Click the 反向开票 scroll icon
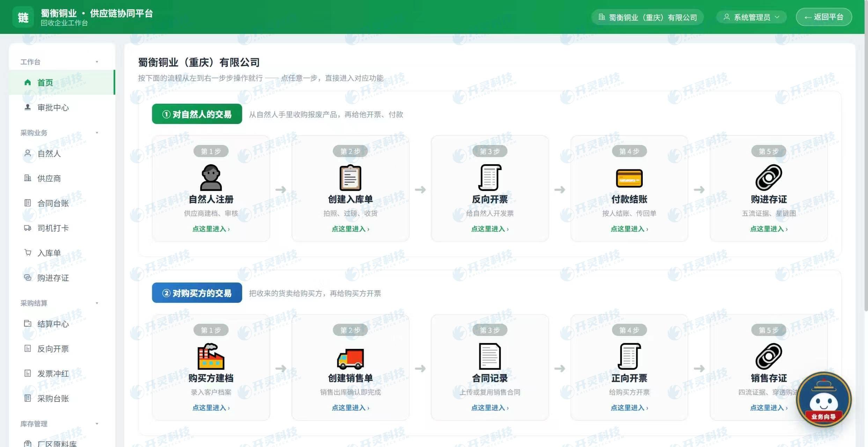 (490, 177)
